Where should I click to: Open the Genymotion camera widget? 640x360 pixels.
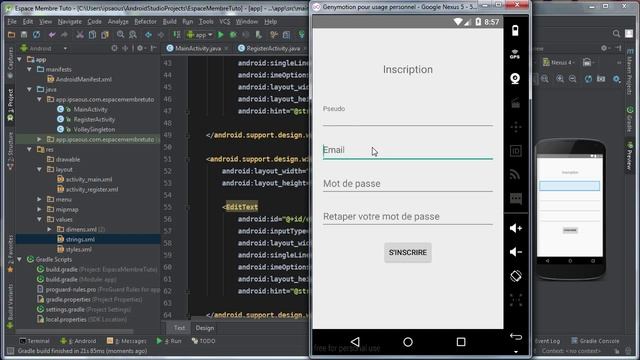click(x=516, y=78)
